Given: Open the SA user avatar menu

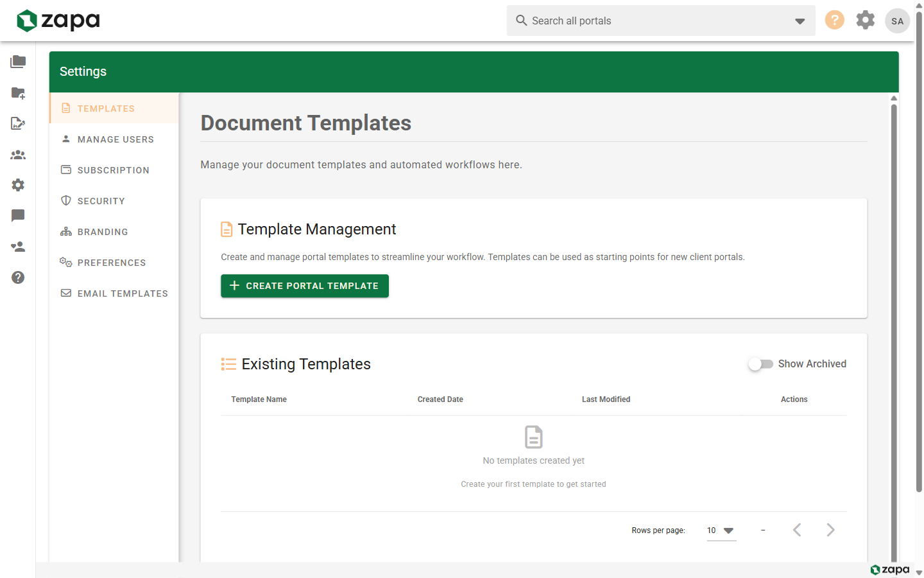Looking at the screenshot, I should point(897,21).
